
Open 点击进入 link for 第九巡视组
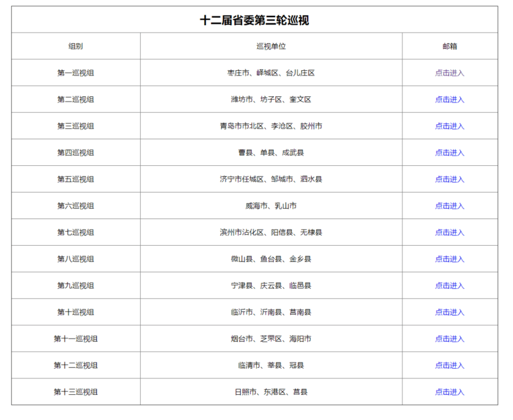point(450,286)
